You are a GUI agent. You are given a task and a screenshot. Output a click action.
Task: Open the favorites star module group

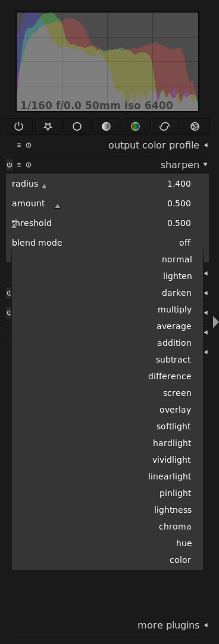[x=48, y=126]
